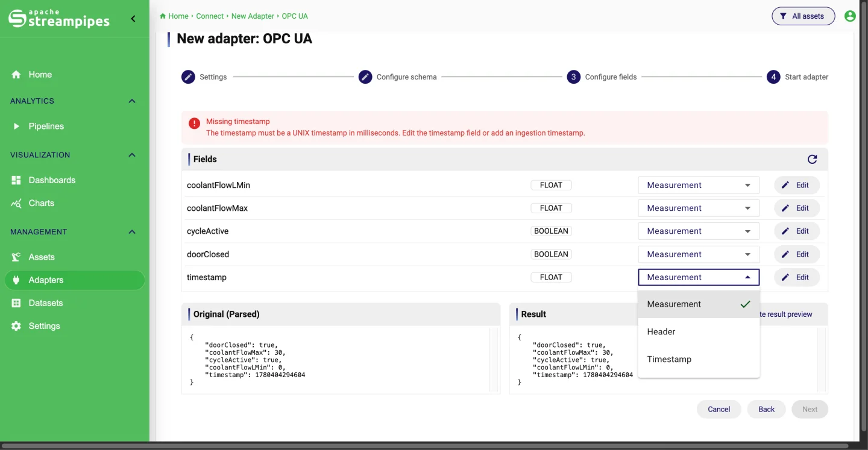This screenshot has height=450, width=868.
Task: Edit the timestamp field
Action: [x=796, y=277]
